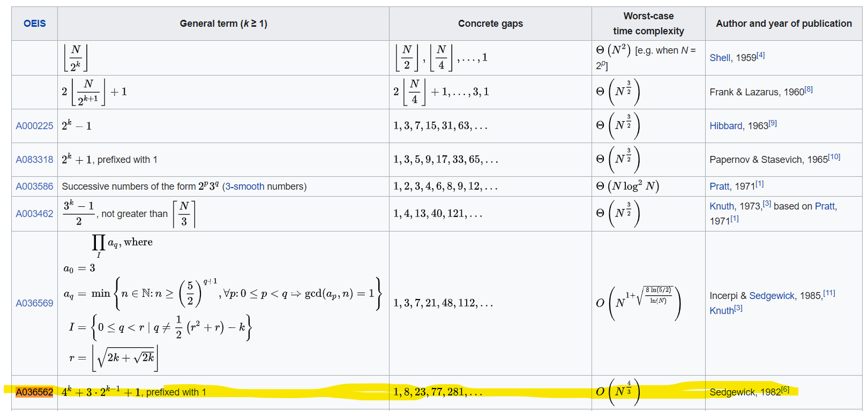
Task: Open OEIS sequence A000225 link
Action: pos(34,126)
